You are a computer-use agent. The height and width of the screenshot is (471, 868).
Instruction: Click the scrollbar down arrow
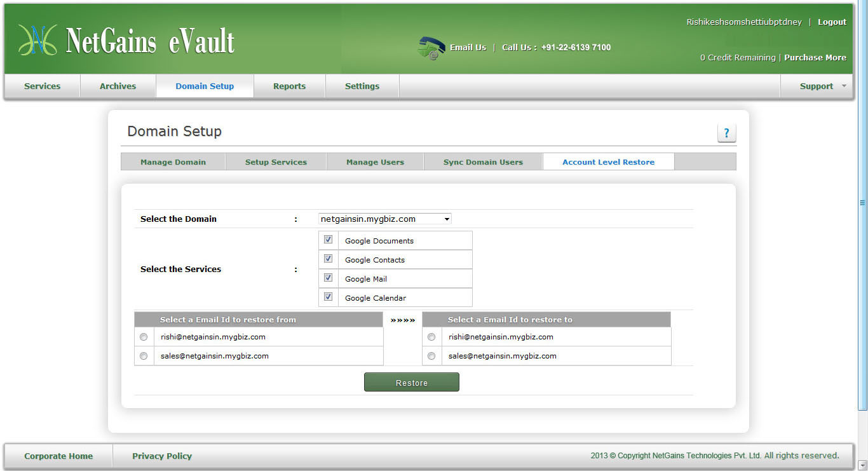pos(862,465)
